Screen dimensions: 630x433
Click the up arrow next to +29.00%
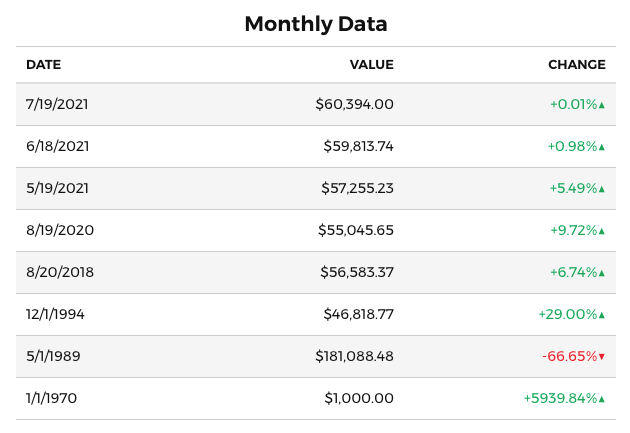click(x=602, y=315)
